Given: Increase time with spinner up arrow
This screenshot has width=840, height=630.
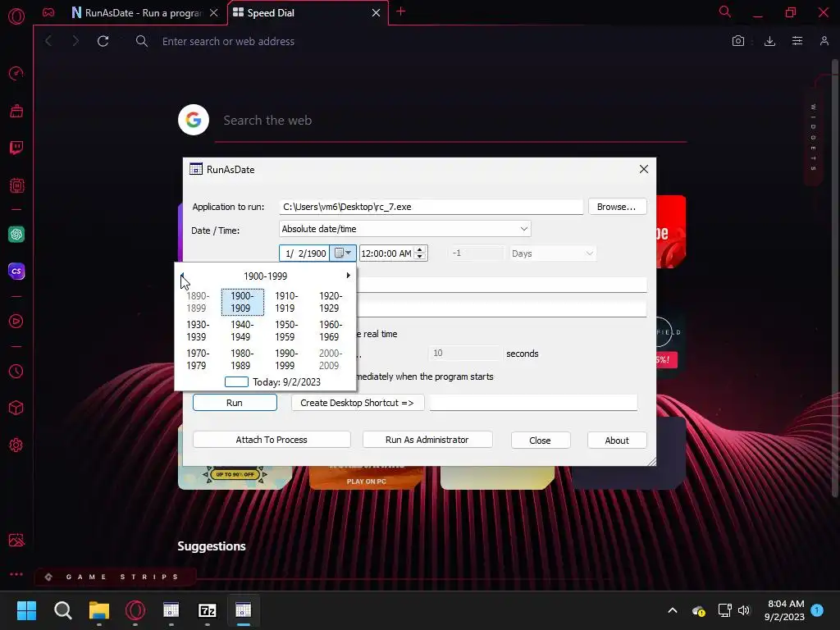Looking at the screenshot, I should [420, 249].
